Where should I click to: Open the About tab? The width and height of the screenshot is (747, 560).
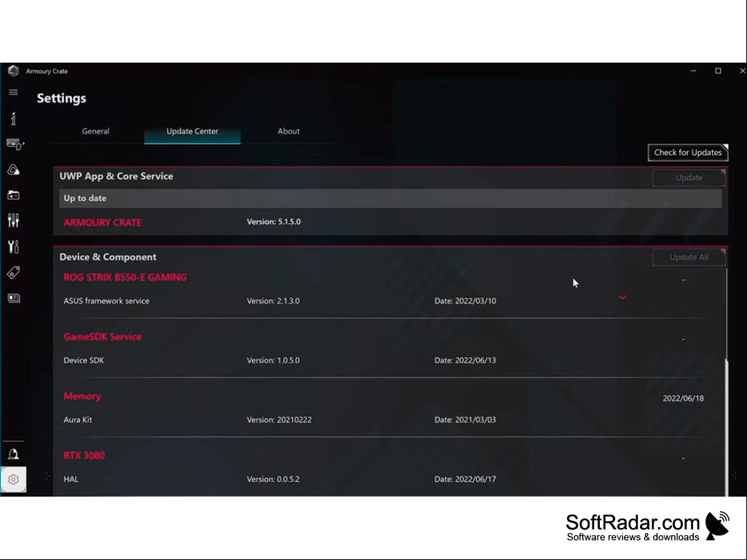289,131
